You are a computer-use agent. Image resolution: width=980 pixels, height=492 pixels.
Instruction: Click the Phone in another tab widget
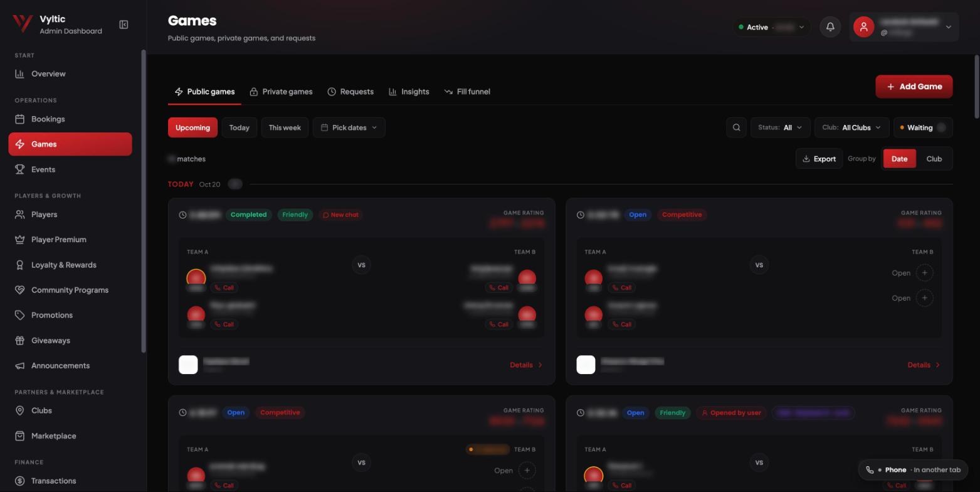pos(913,469)
